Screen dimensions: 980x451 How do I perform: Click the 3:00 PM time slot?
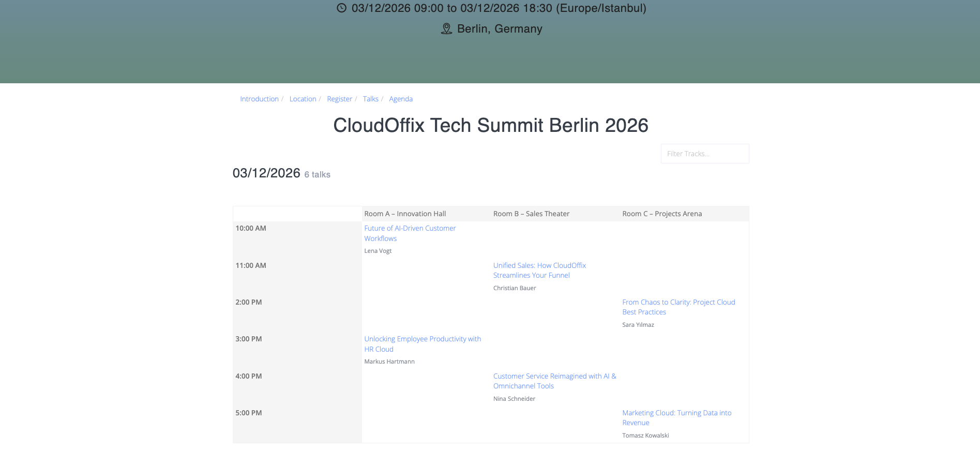[x=249, y=339]
